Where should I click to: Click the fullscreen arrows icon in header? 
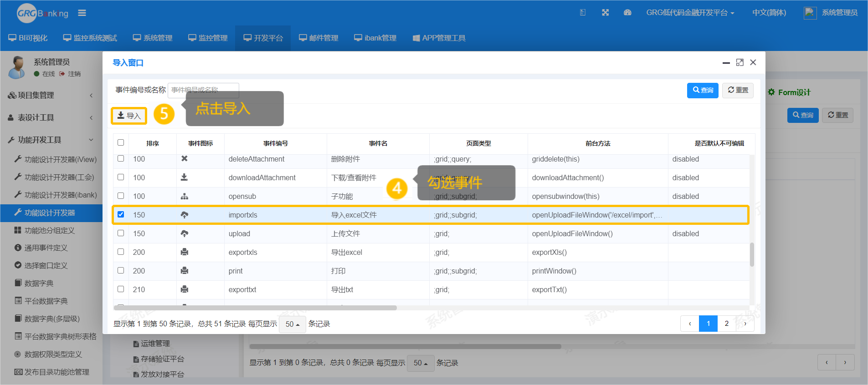pos(605,13)
